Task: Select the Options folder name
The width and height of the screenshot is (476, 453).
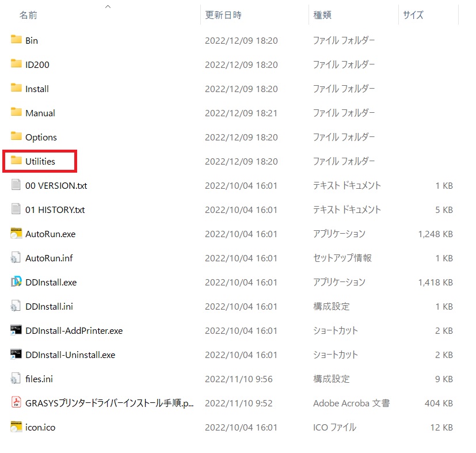Action: click(41, 138)
